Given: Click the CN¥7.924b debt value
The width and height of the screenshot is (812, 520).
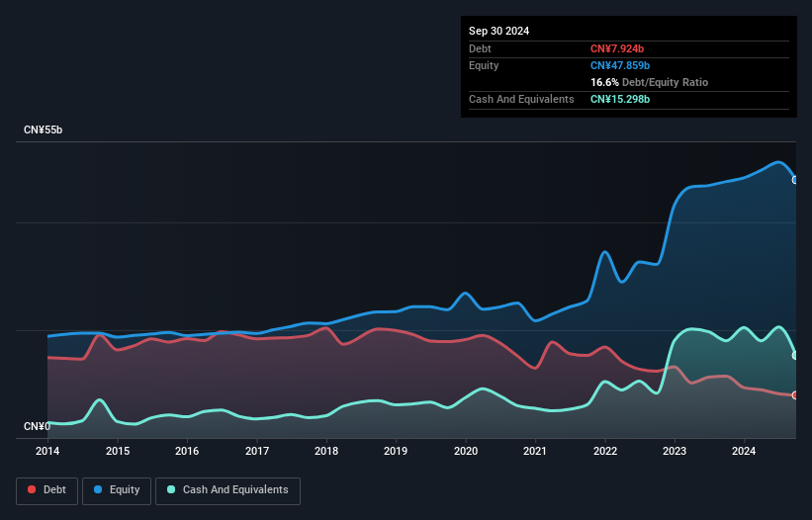Looking at the screenshot, I should click(x=617, y=48).
